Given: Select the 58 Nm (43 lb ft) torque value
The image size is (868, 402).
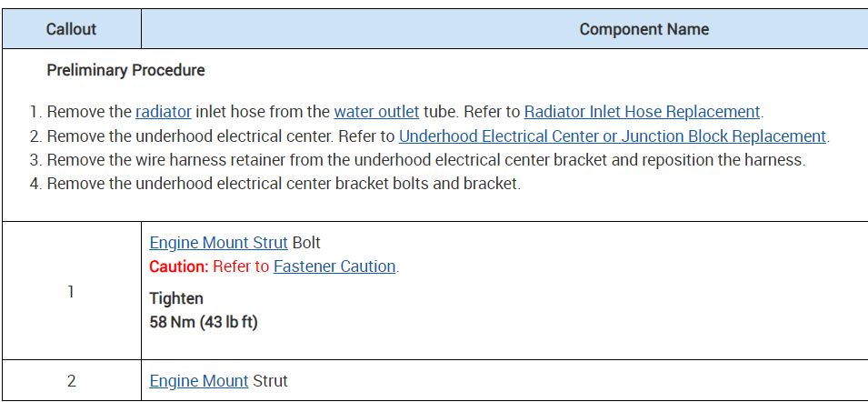Looking at the screenshot, I should click(204, 322).
